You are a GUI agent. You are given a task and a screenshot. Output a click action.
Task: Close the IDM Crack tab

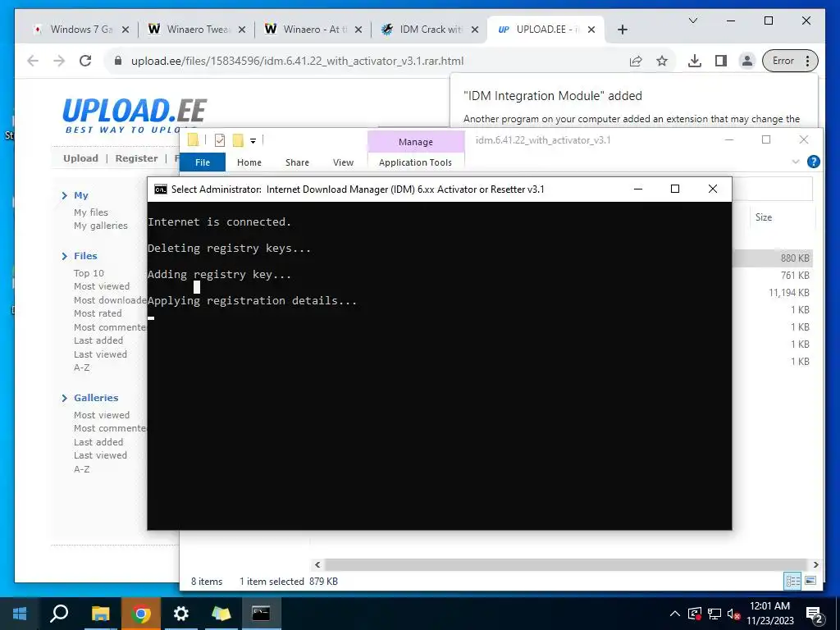475,30
